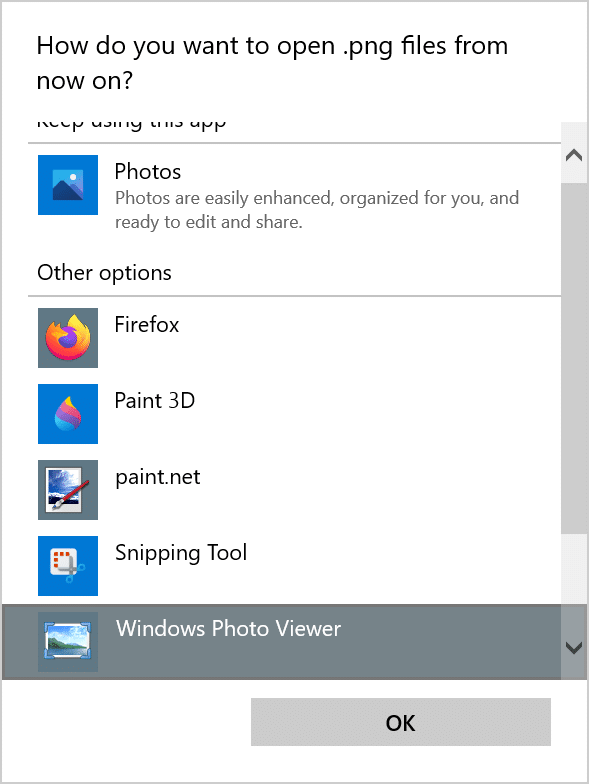This screenshot has height=784, width=589.
Task: Click the scrollbar up arrow
Action: (x=574, y=154)
